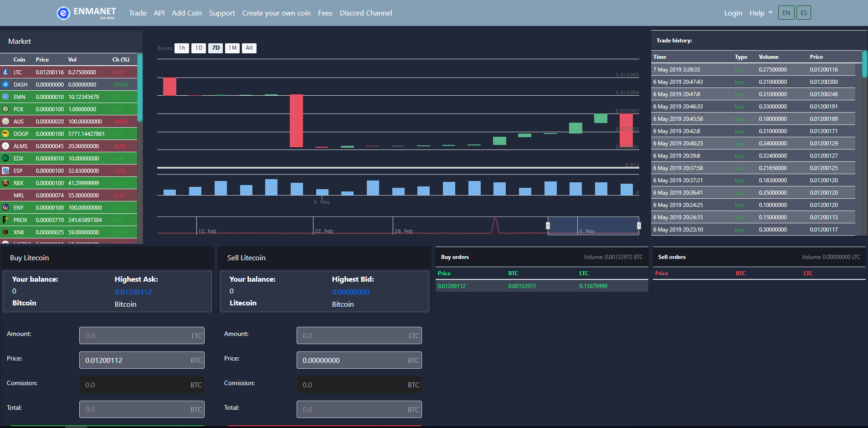This screenshot has height=428, width=868.
Task: Pick the ESP coin icon
Action: pos(5,170)
